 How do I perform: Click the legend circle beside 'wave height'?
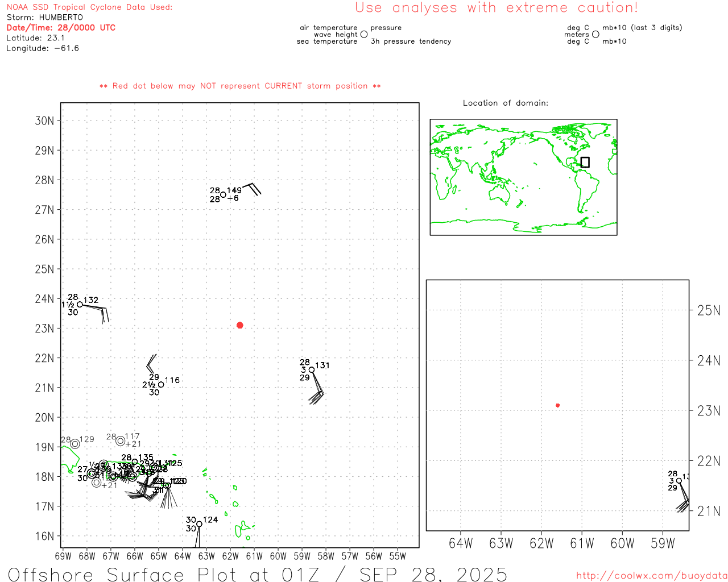[364, 35]
